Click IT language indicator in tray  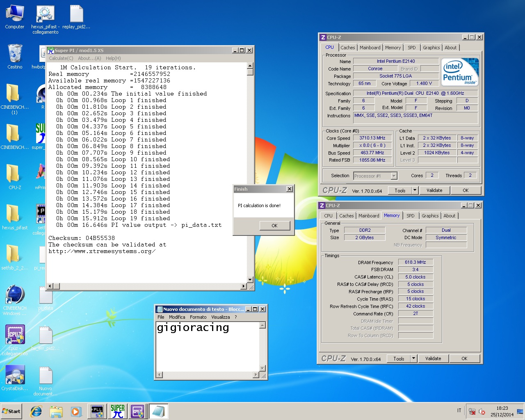tap(459, 411)
